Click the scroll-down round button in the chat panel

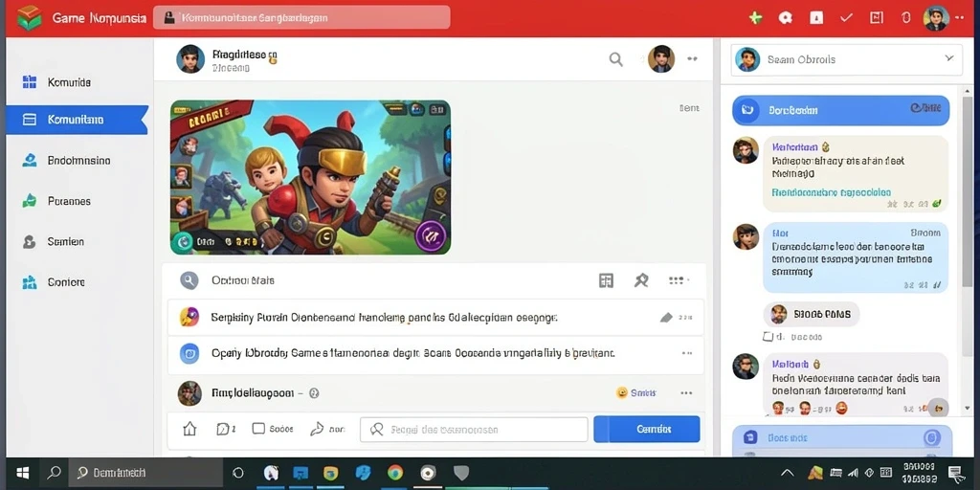(x=939, y=408)
